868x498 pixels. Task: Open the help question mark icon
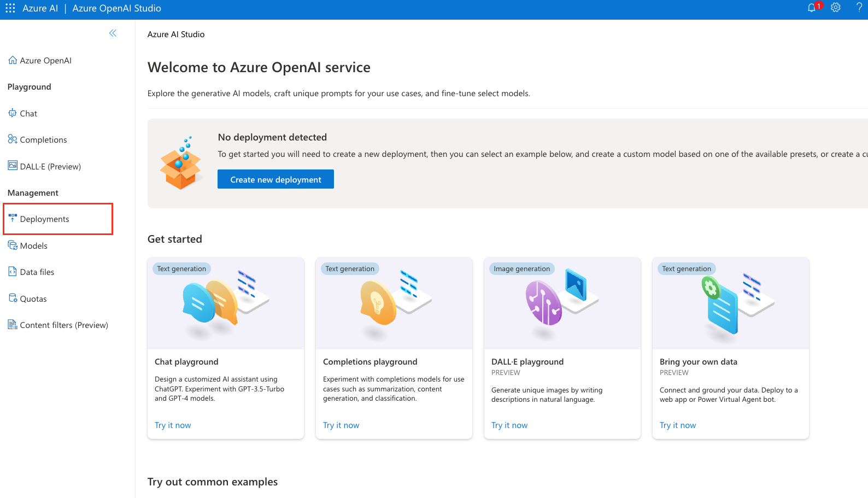pyautogui.click(x=859, y=8)
